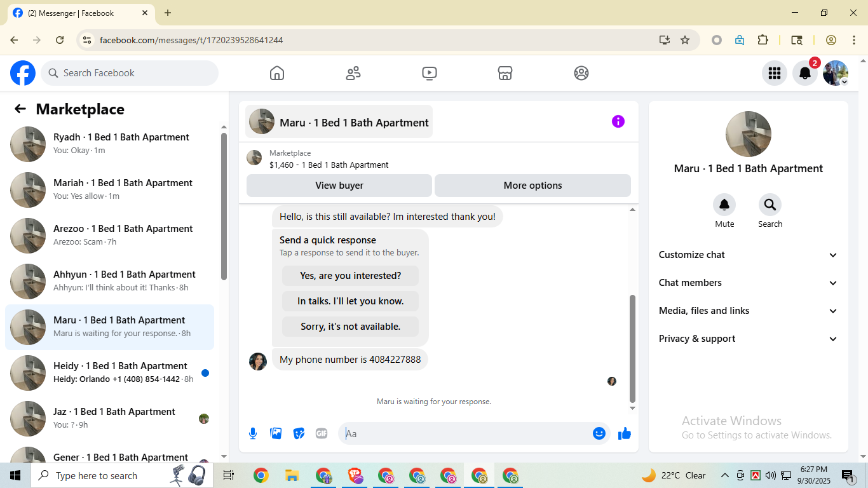Open the taskbar notification center icon
Image resolution: width=868 pixels, height=488 pixels.
848,475
